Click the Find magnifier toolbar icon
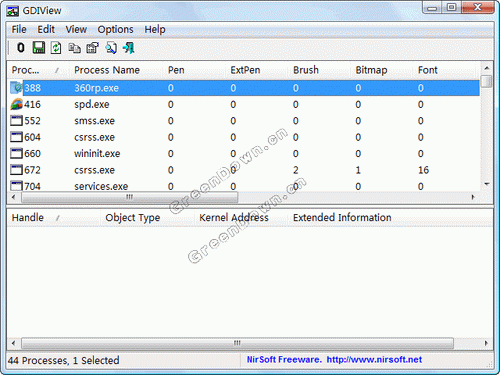 111,48
